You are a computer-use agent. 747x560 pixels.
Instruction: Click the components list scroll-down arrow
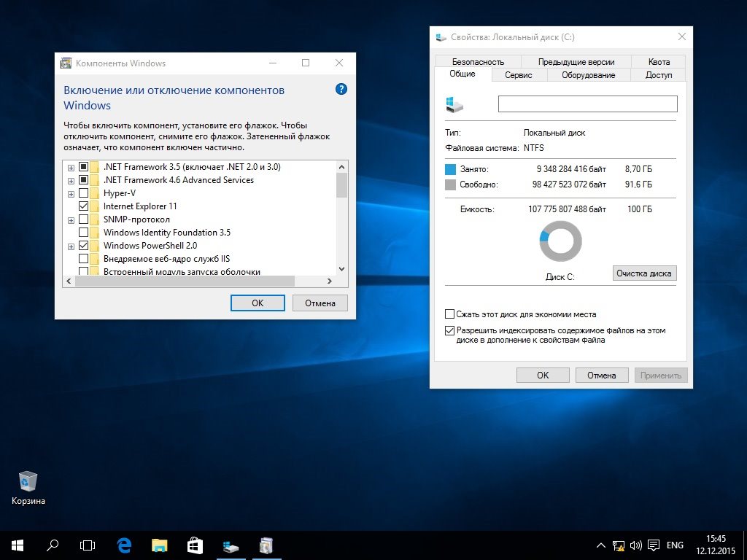click(341, 269)
